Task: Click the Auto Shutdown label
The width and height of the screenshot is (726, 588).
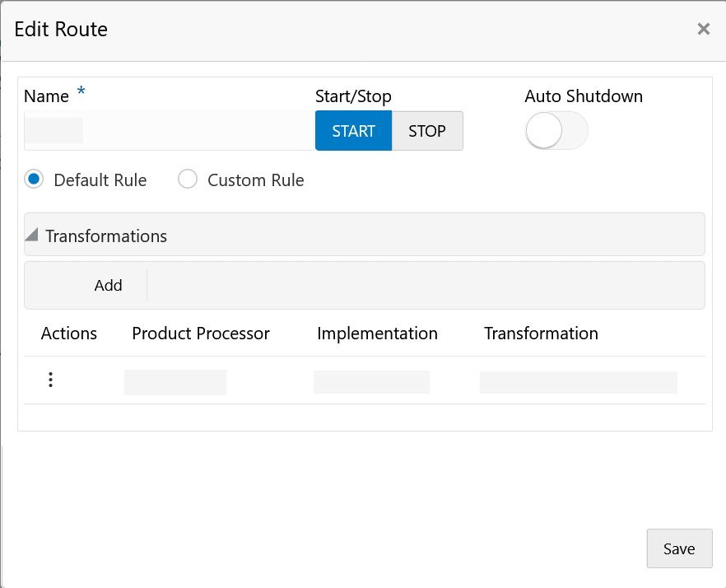Action: coord(584,96)
